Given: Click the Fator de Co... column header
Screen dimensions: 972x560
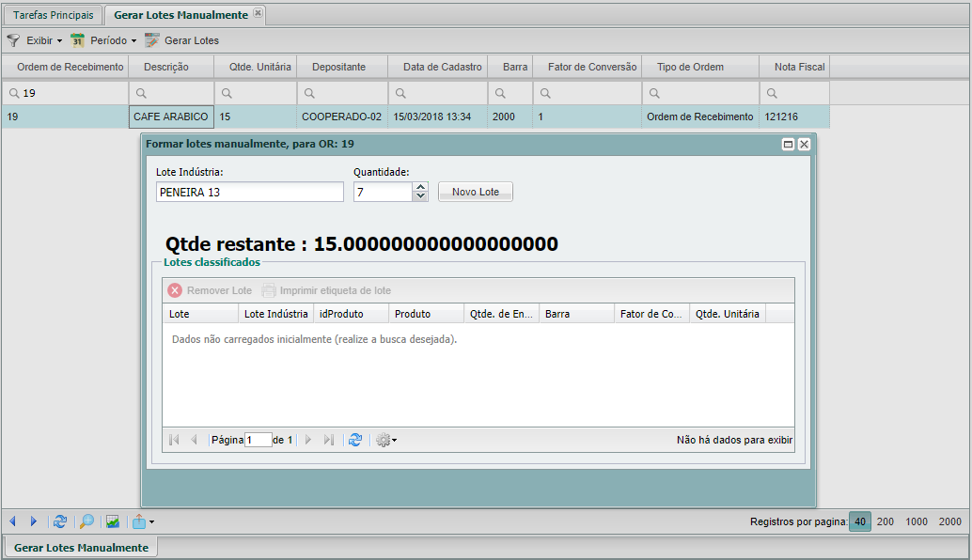Looking at the screenshot, I should click(651, 314).
